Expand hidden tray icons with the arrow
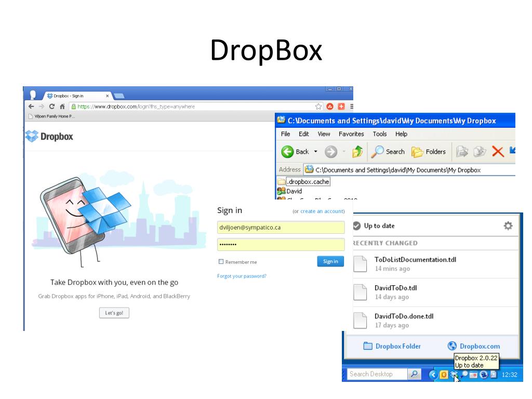Image resolution: width=532 pixels, height=399 pixels. 433,375
